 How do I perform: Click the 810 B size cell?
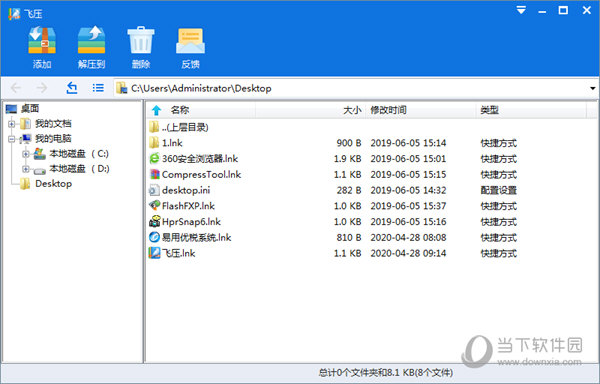(x=349, y=238)
